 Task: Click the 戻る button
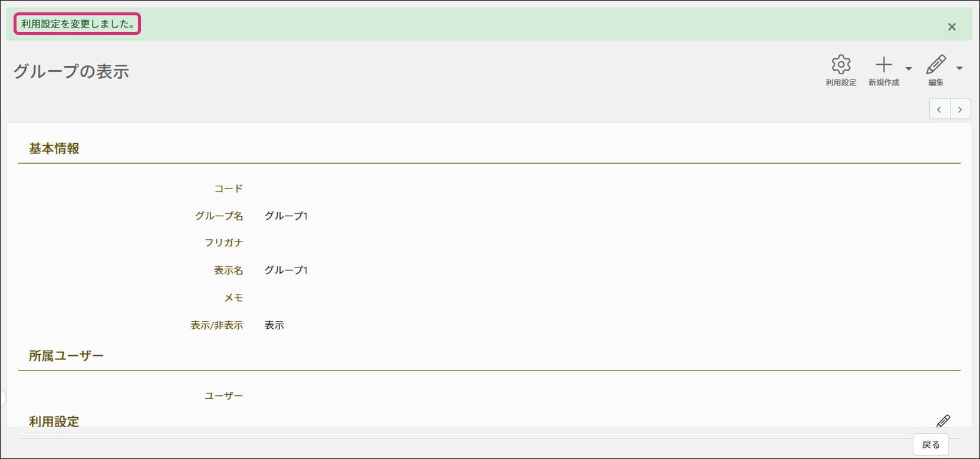tap(931, 445)
